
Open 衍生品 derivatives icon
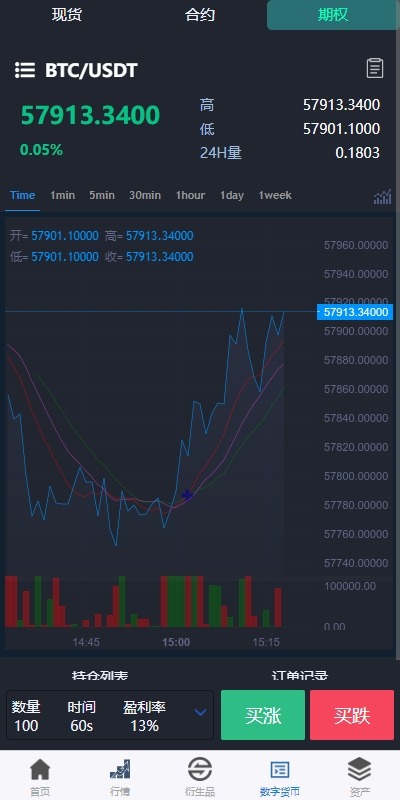point(199,769)
